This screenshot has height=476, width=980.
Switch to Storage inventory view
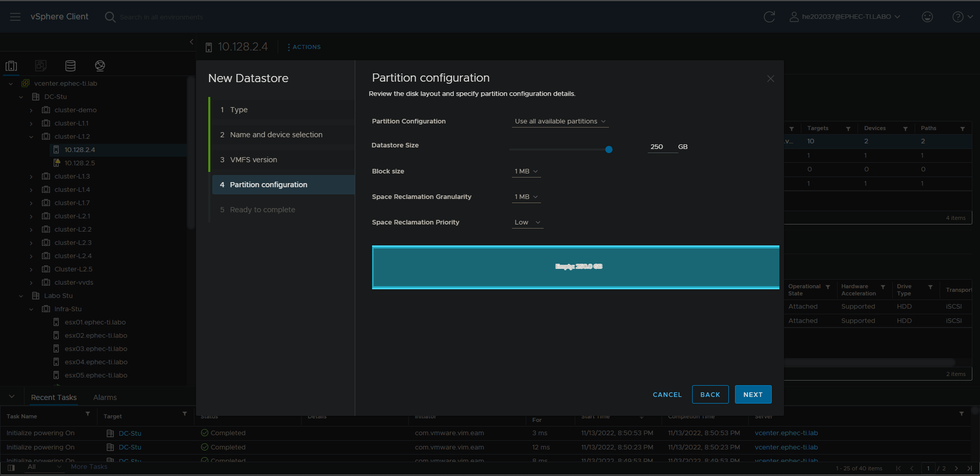pos(70,66)
